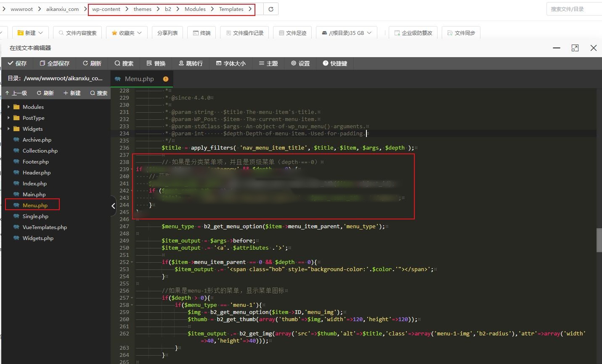This screenshot has height=364, width=602.
Task: Select Menu.php in file tree
Action: (x=35, y=205)
